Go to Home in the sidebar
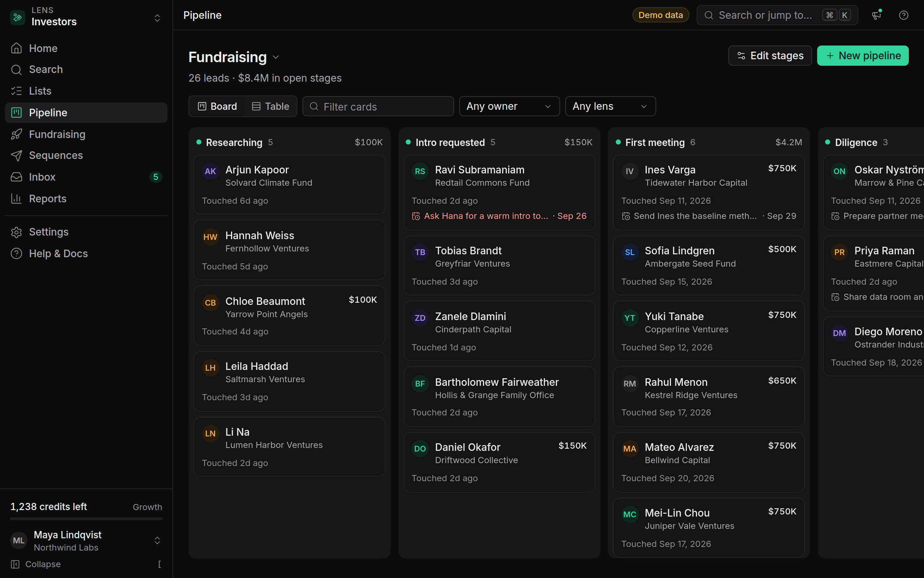 coord(86,48)
